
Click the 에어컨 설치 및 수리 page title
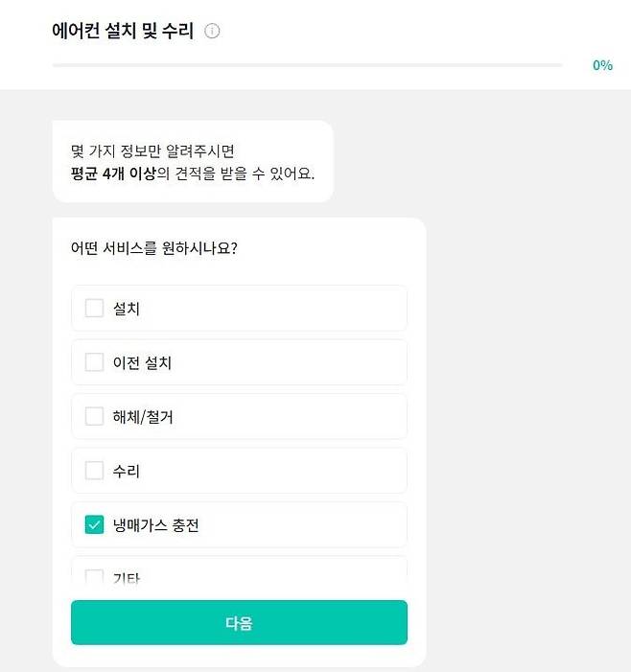click(123, 32)
